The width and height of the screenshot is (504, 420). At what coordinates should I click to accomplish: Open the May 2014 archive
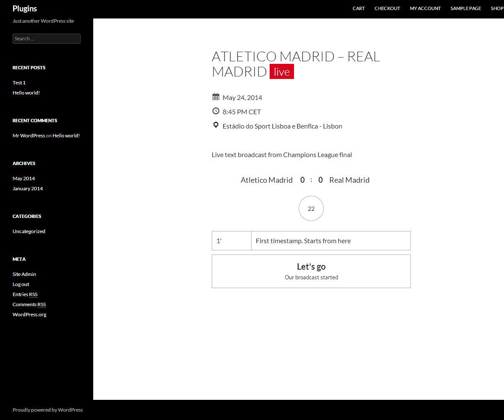coord(24,178)
